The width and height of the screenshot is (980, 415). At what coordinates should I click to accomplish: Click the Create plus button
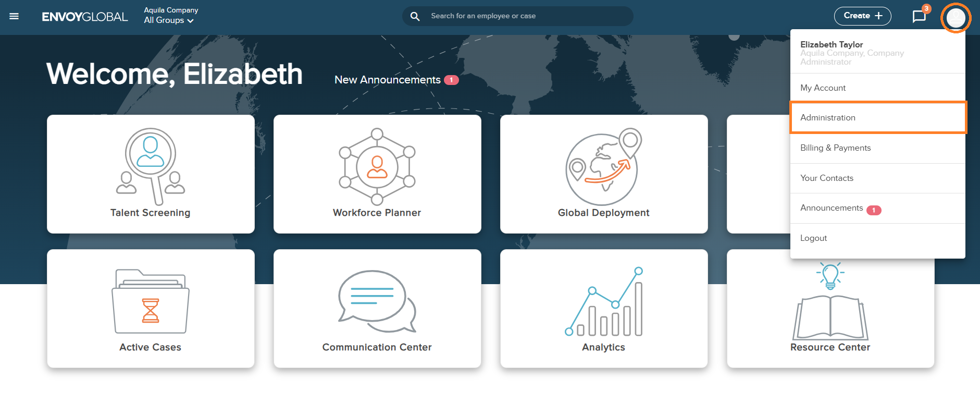tap(862, 16)
